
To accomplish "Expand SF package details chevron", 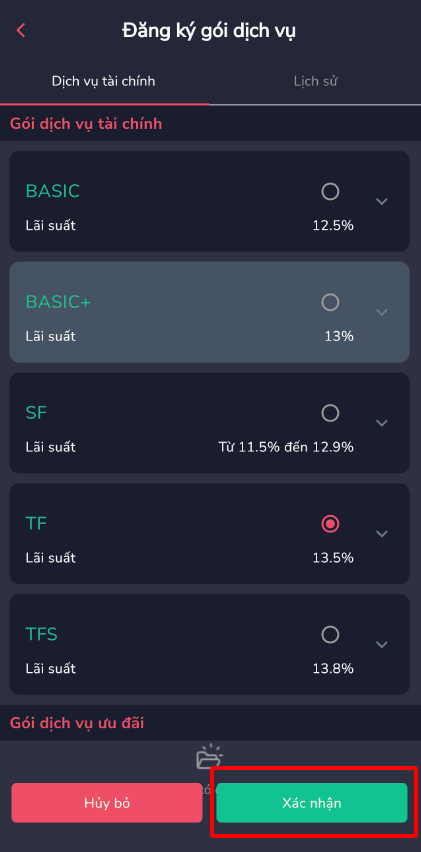I will click(x=382, y=423).
